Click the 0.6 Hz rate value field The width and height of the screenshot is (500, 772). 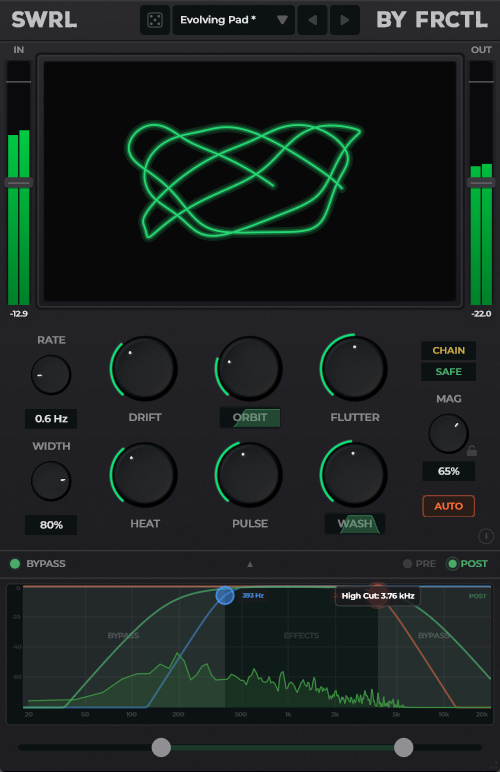(51, 418)
